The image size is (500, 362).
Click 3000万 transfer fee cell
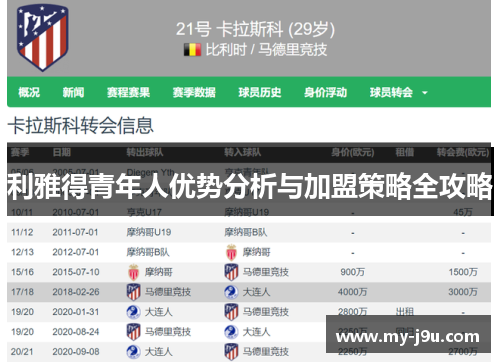pyautogui.click(x=463, y=292)
